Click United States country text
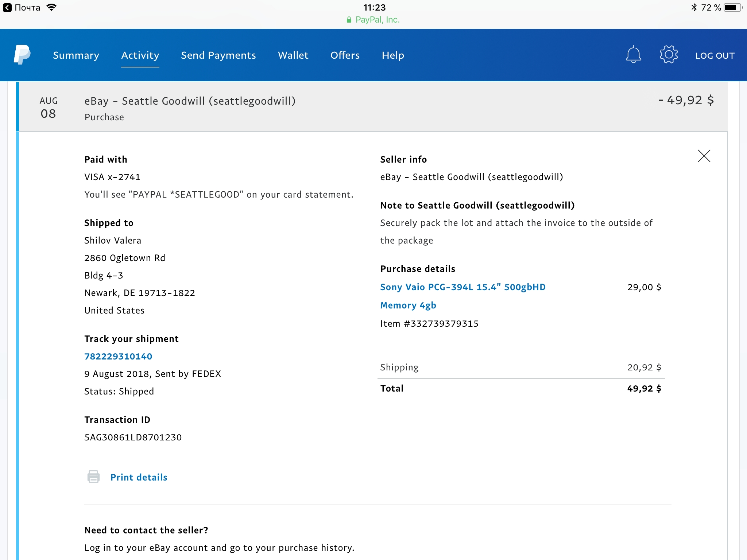This screenshot has width=747, height=560. [x=115, y=310]
